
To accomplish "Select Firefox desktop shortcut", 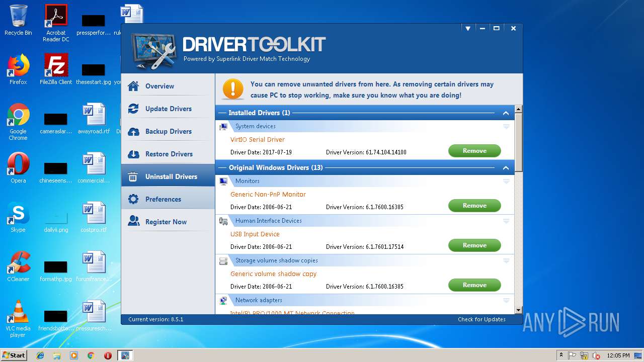I will tap(18, 69).
